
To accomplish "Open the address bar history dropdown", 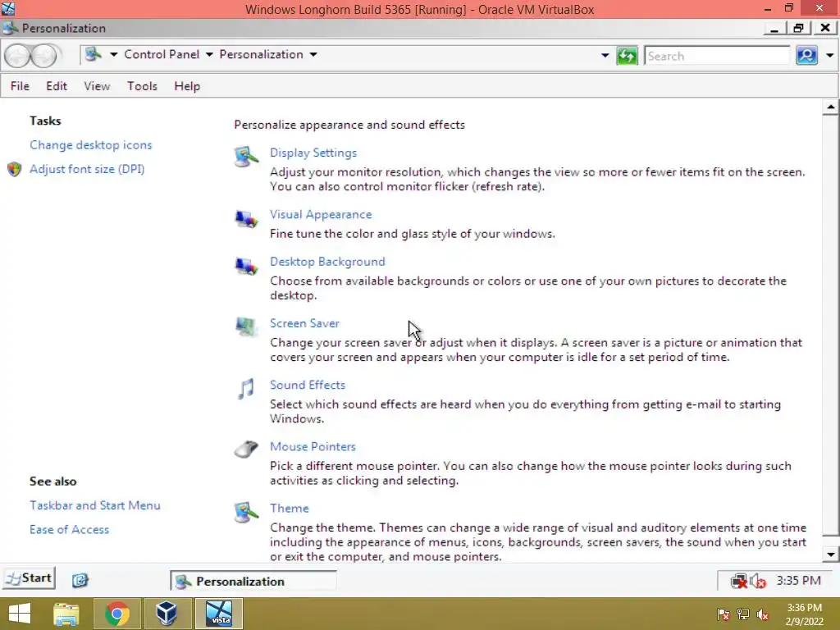I will coord(605,55).
